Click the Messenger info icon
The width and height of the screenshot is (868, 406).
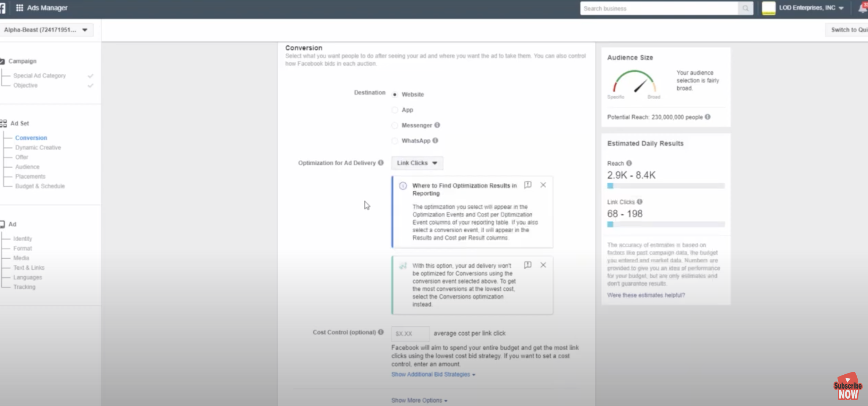437,125
